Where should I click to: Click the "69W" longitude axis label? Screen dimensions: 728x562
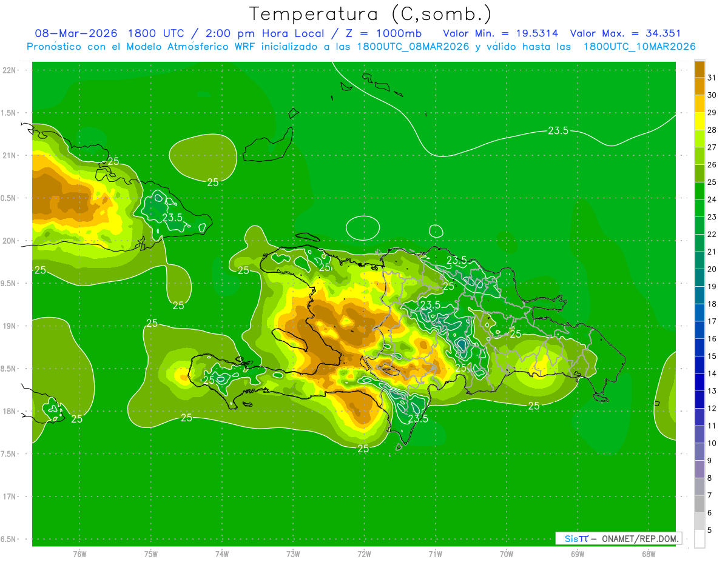coord(578,554)
